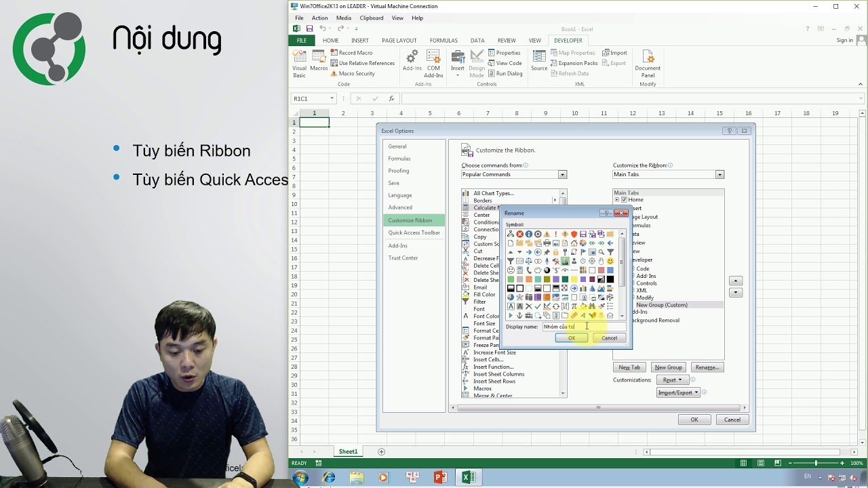Click the New Tab button

(x=629, y=367)
